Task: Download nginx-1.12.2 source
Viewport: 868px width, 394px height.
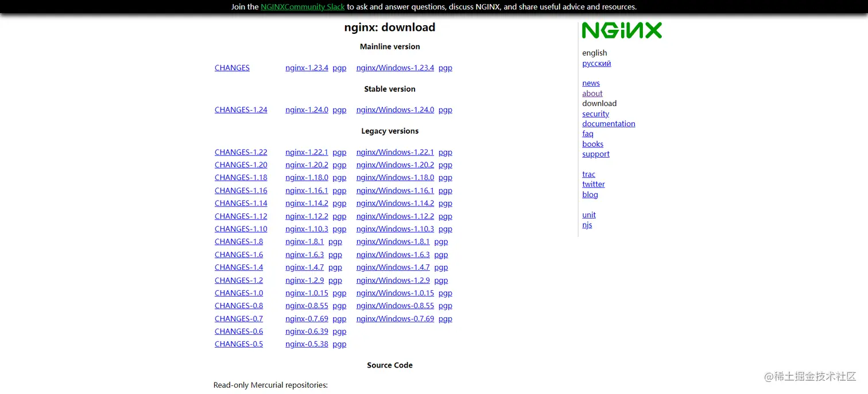Action: pos(307,216)
